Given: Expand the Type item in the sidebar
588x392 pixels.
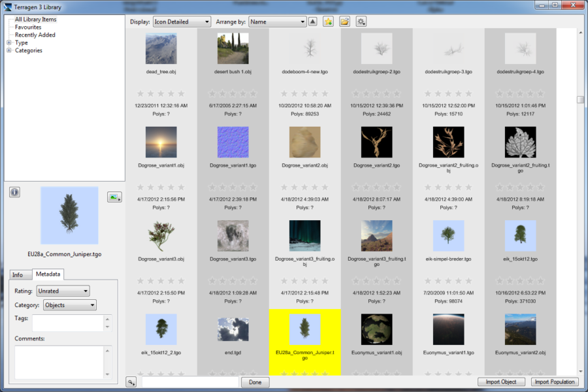Looking at the screenshot, I should coord(8,42).
